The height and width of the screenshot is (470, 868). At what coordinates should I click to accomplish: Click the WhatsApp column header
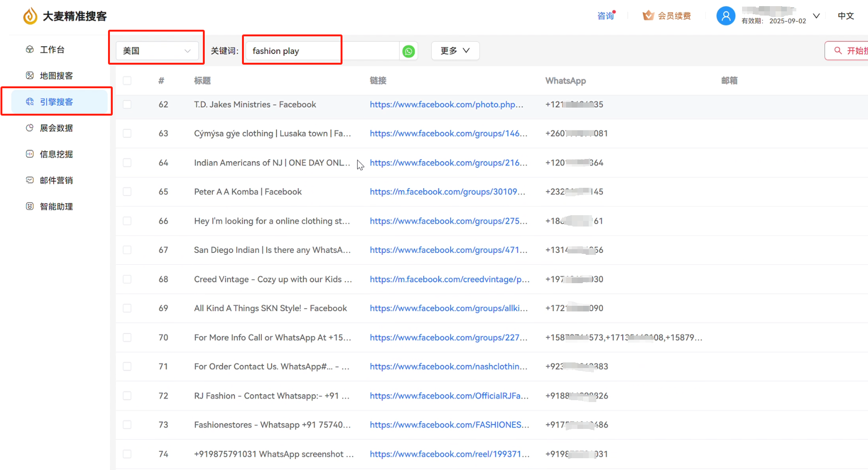(x=566, y=81)
